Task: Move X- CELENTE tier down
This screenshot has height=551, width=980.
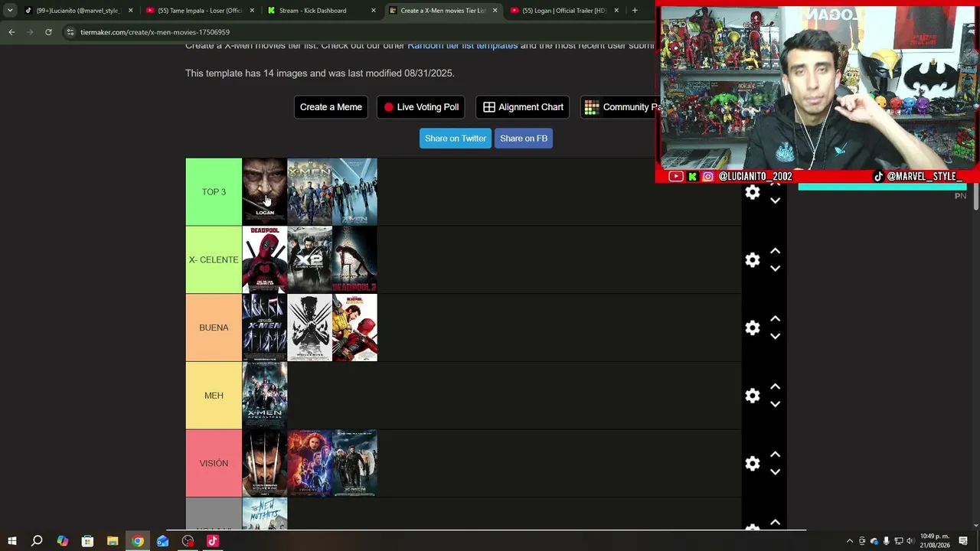Action: pos(775,269)
